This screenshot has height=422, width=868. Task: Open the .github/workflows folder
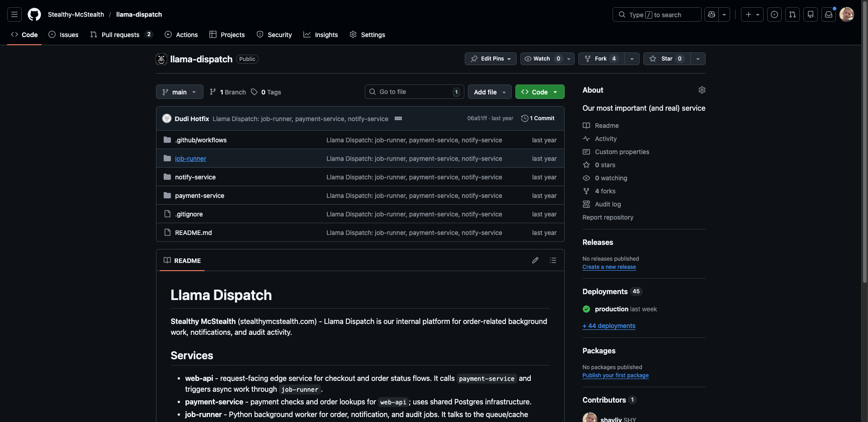pos(201,140)
